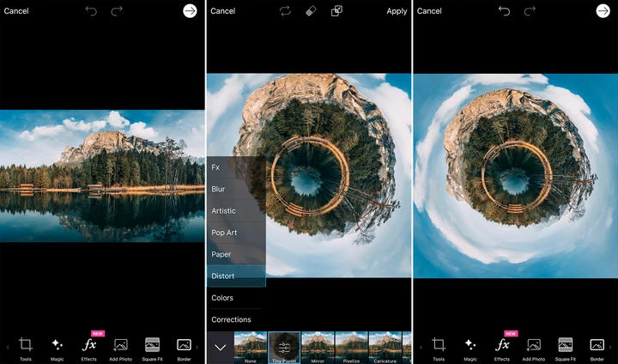The width and height of the screenshot is (618, 364).
Task: Open the lake landscape photo on left screen
Action: (102, 176)
